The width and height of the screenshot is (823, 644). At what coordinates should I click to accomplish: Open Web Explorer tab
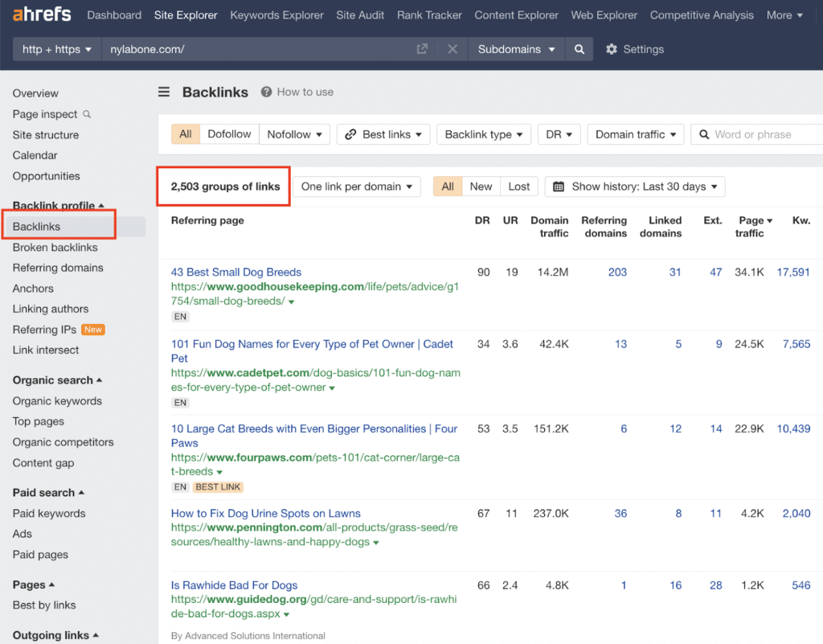[x=604, y=15]
